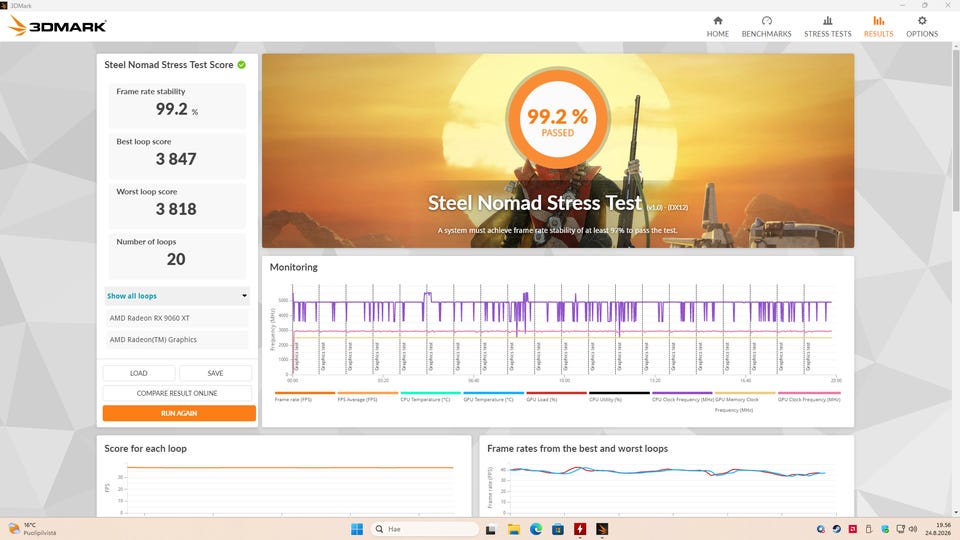Click the scrollbar down arrow

coord(956,512)
